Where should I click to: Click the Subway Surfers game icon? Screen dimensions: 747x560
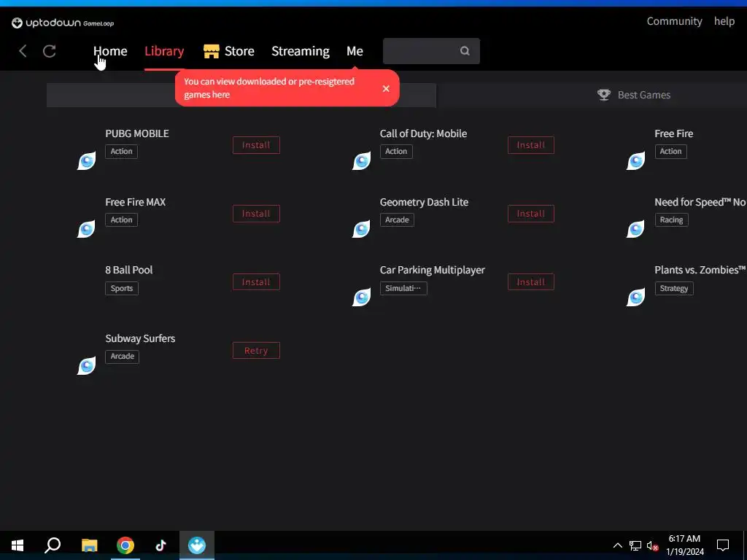pos(86,366)
